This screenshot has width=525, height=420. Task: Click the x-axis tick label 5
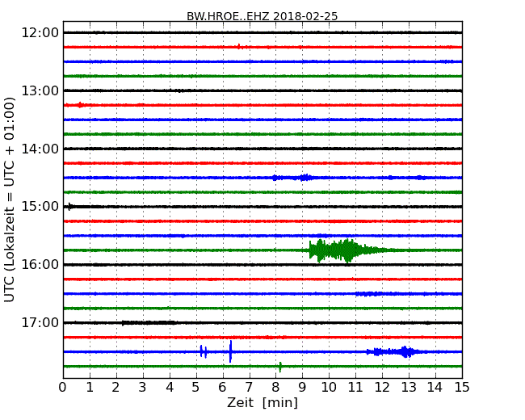point(196,388)
